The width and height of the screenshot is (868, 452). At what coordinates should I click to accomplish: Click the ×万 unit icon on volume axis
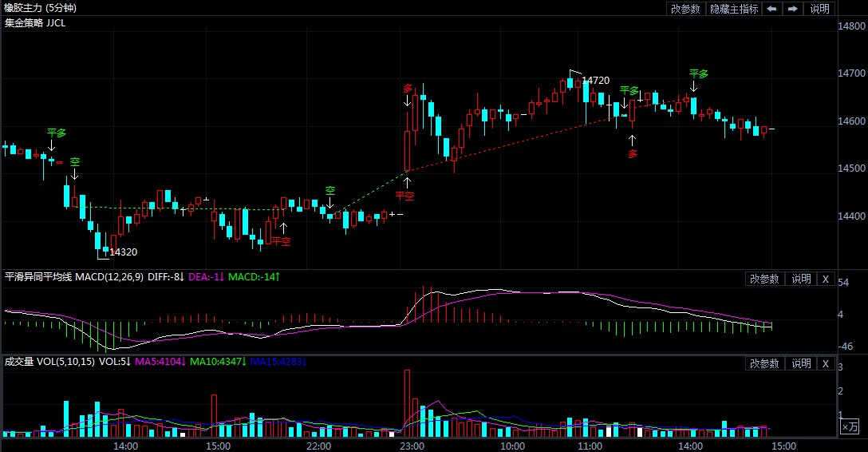coord(849,427)
